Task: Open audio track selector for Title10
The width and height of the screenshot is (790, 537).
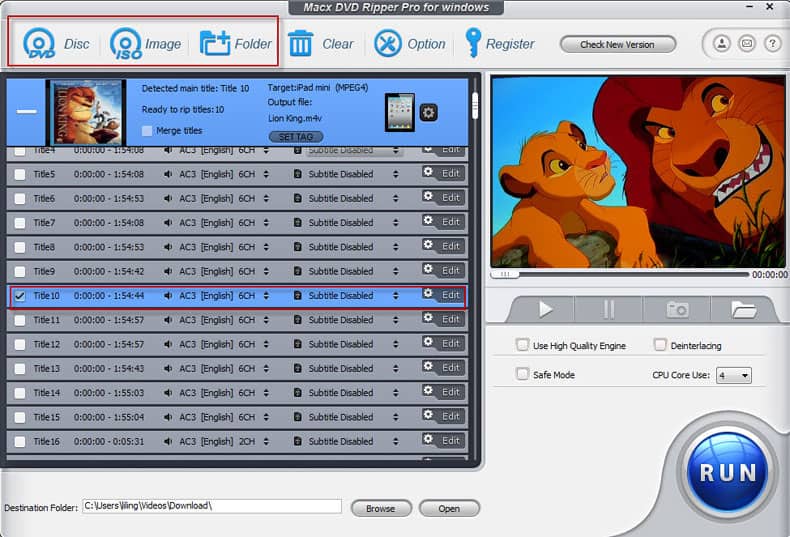Action: coord(266,296)
